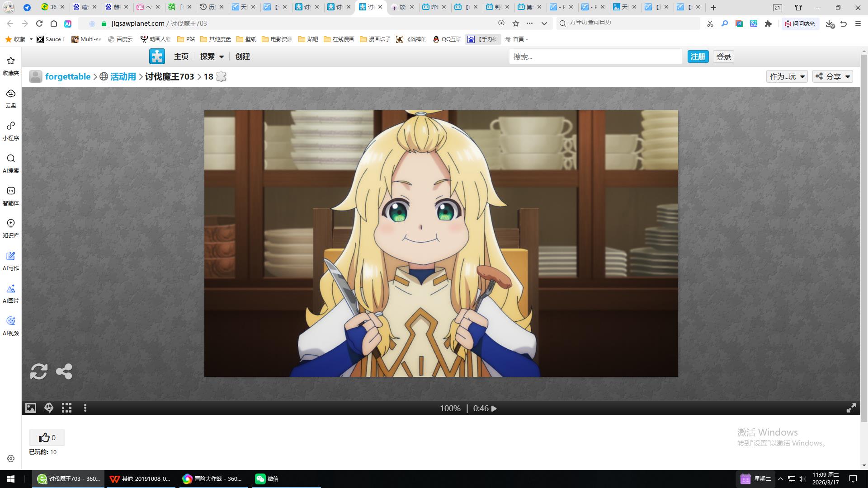Toggle favorite star next to 18 pieces

pos(221,76)
